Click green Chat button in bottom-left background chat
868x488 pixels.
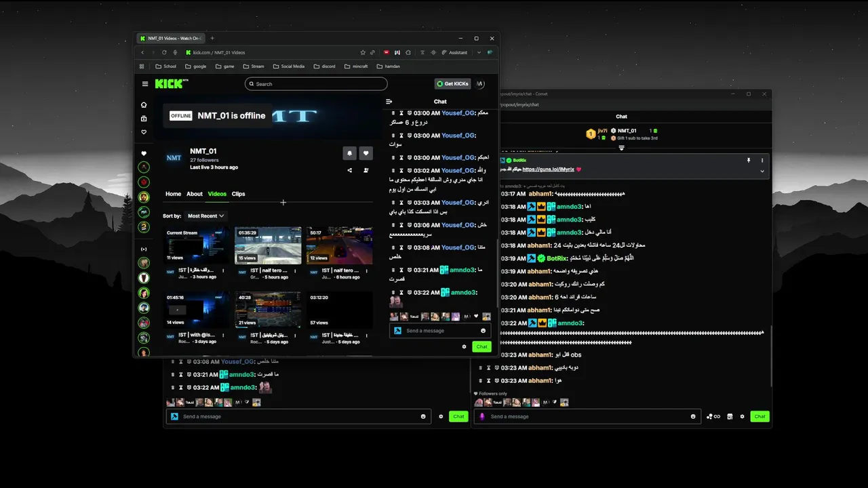(x=458, y=416)
